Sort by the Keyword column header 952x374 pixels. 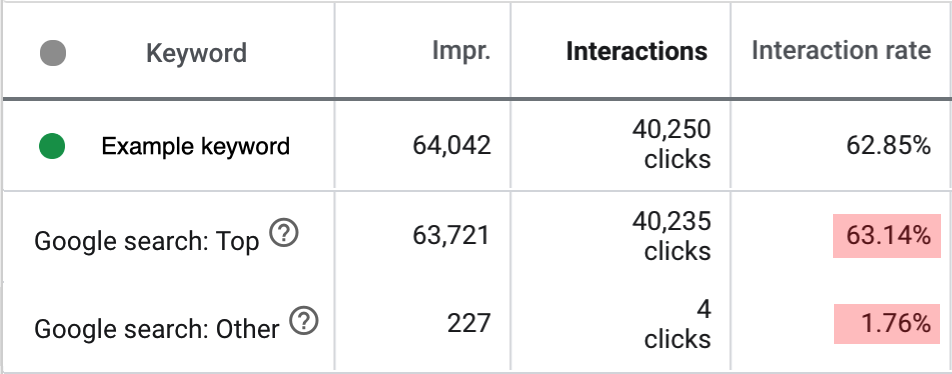(196, 53)
